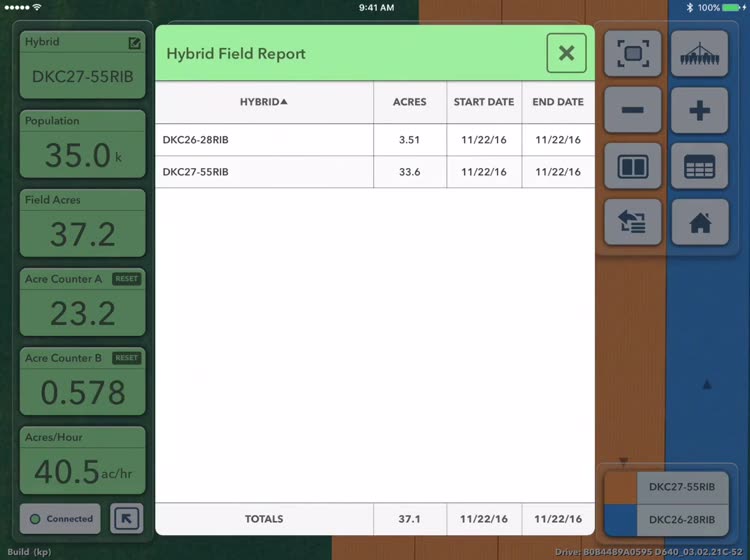Viewport: 750px width, 560px height.
Task: Tap the Population 35.0 k tile
Action: [x=83, y=144]
